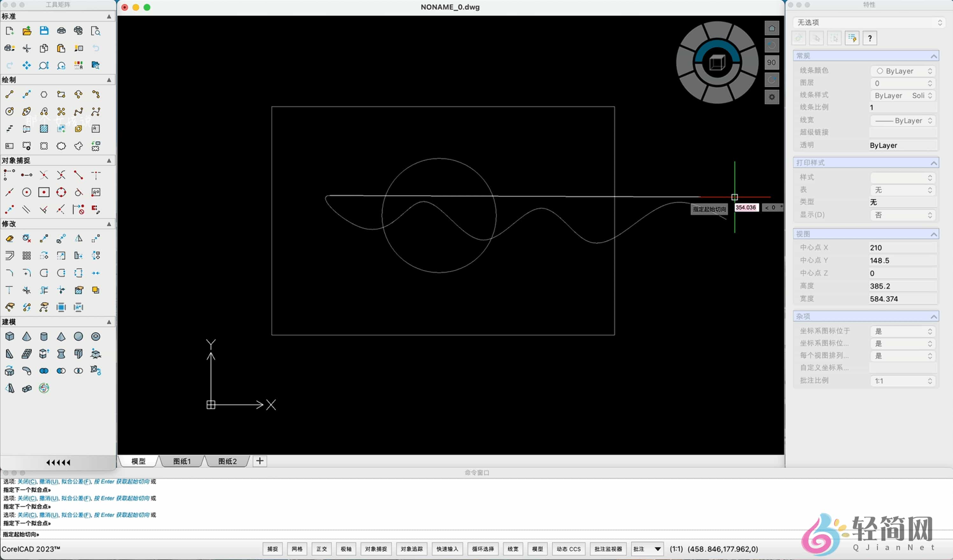Screen dimensions: 953x560
Task: Click the help question mark button in properties
Action: (x=870, y=38)
